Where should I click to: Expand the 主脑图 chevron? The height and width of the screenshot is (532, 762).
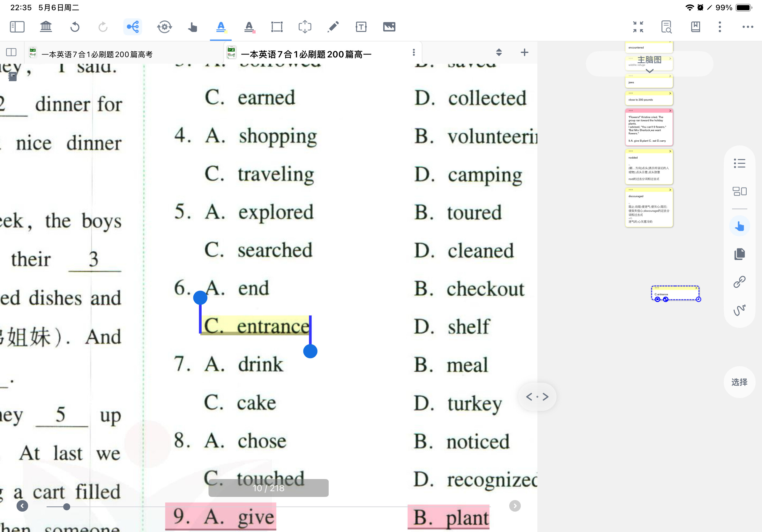click(649, 70)
